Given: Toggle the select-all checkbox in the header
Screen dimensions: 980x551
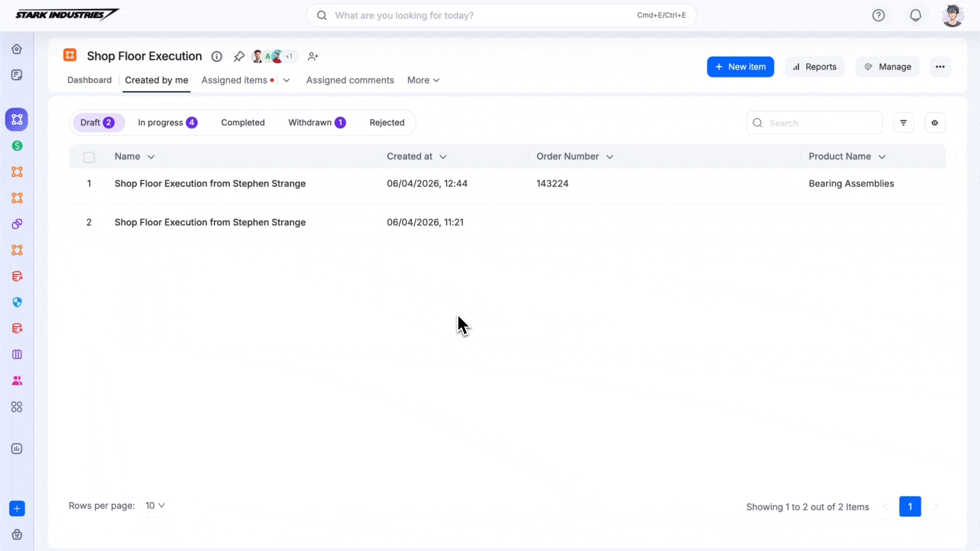Looking at the screenshot, I should 89,157.
